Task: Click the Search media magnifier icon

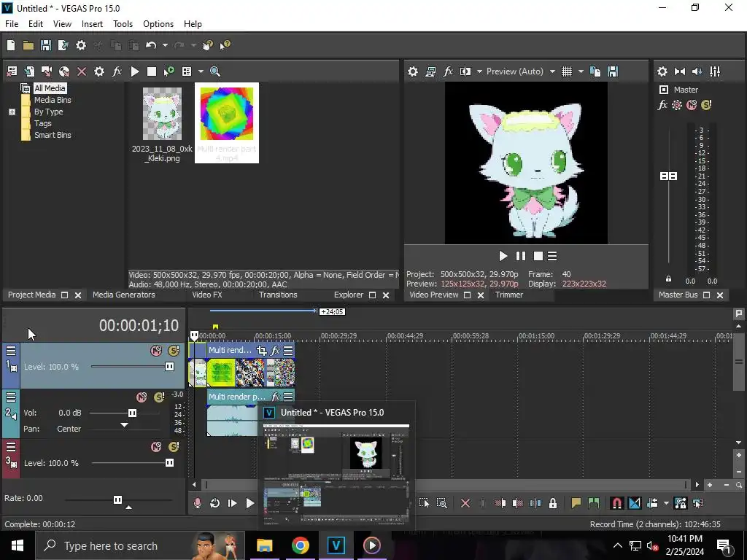Action: pyautogui.click(x=215, y=71)
